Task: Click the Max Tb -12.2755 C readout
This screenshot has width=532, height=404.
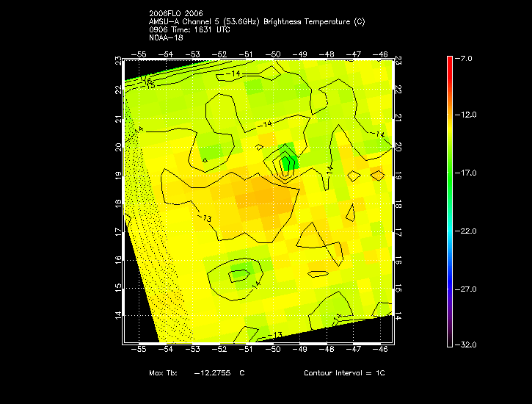Action: [197, 373]
